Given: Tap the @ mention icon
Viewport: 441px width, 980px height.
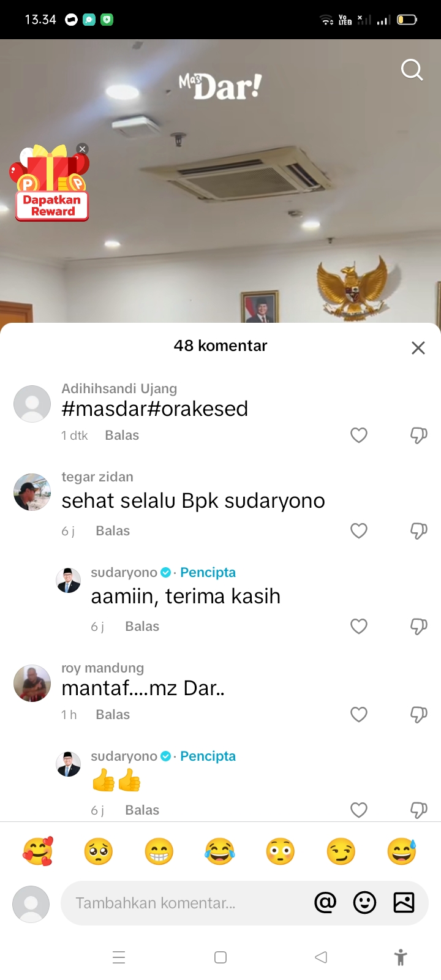Looking at the screenshot, I should [x=325, y=903].
